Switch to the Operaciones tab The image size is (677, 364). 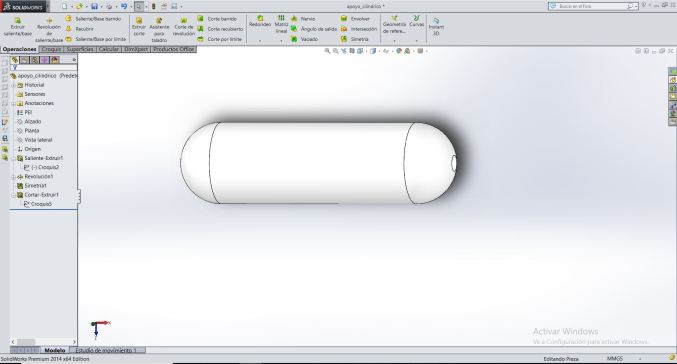point(19,49)
